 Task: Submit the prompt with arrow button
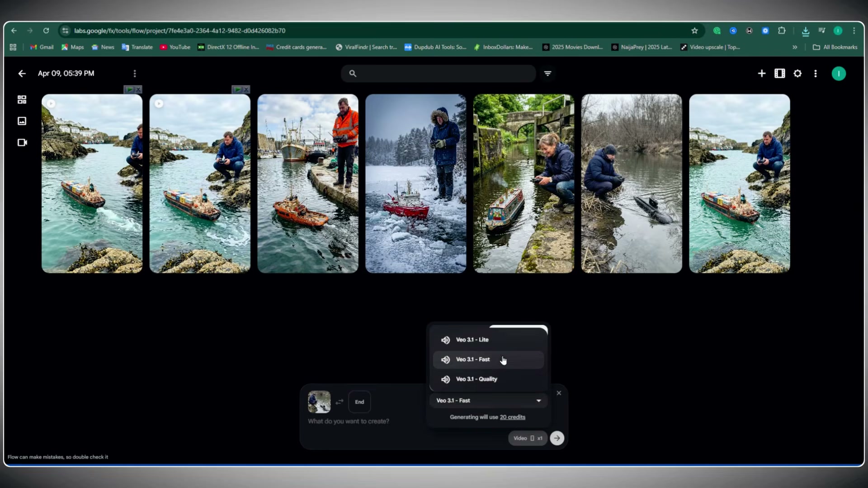pyautogui.click(x=557, y=438)
